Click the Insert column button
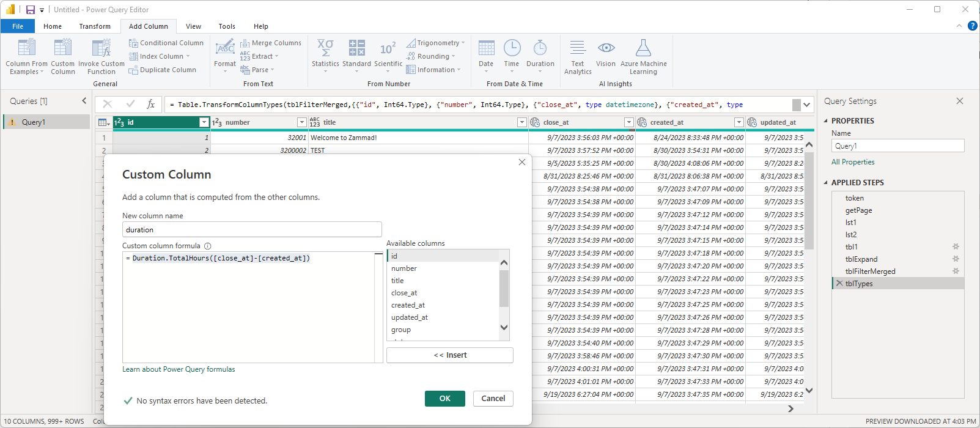 [450, 355]
